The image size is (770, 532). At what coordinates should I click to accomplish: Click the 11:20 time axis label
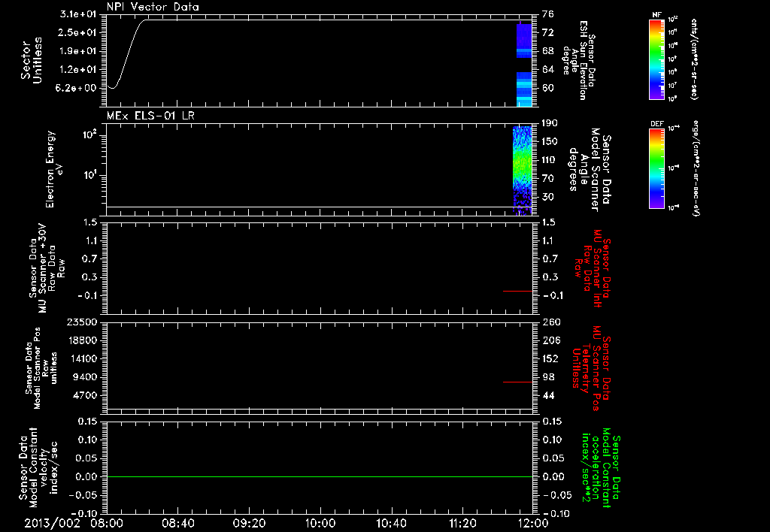tap(462, 523)
